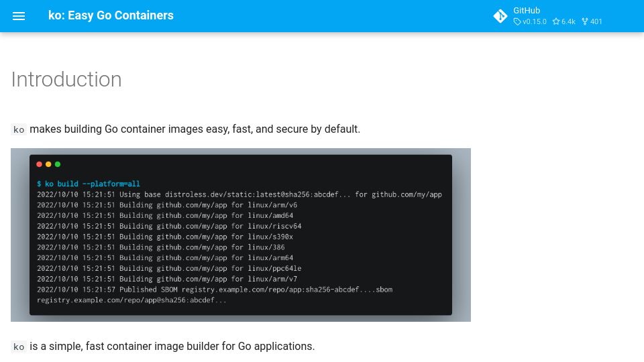Open the hamburger navigation menu
This screenshot has height=362, width=644.
point(19,16)
